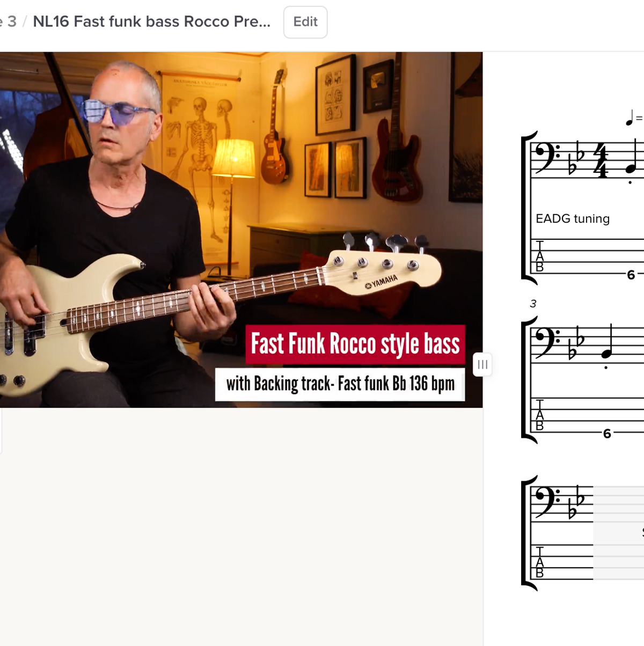Select fret number 6 in the second tab staff

(x=607, y=434)
